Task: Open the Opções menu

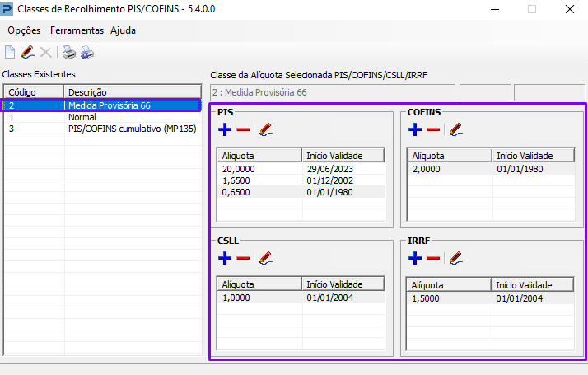Action: (x=24, y=30)
